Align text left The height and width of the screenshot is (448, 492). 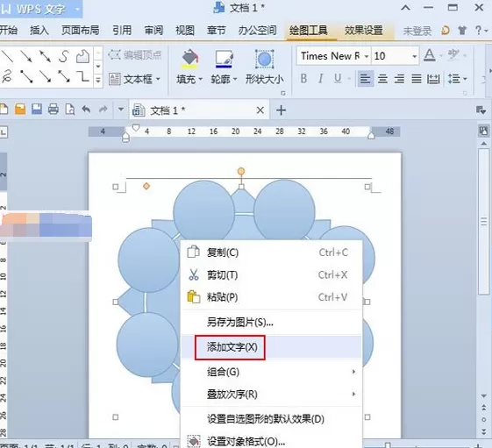tap(365, 78)
